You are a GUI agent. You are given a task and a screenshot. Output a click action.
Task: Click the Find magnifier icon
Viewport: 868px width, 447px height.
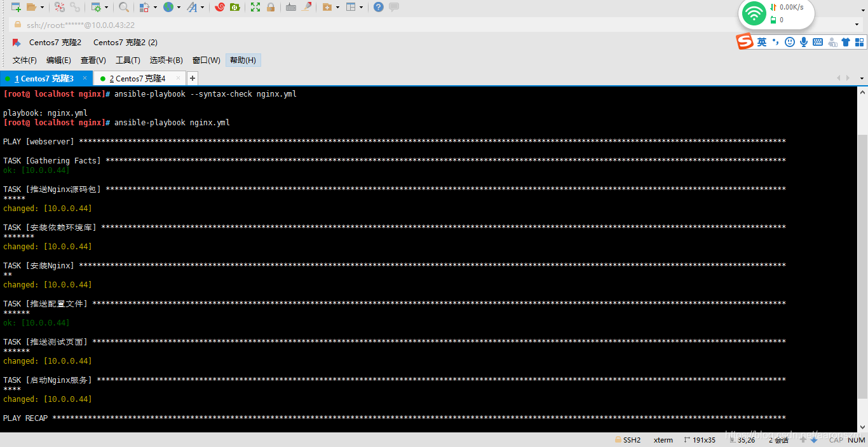(x=124, y=7)
